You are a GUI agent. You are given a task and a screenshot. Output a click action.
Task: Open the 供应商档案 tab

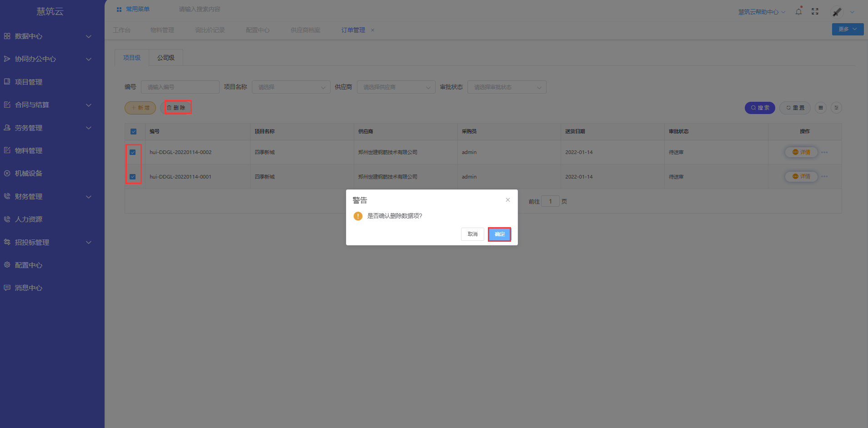[x=306, y=30]
